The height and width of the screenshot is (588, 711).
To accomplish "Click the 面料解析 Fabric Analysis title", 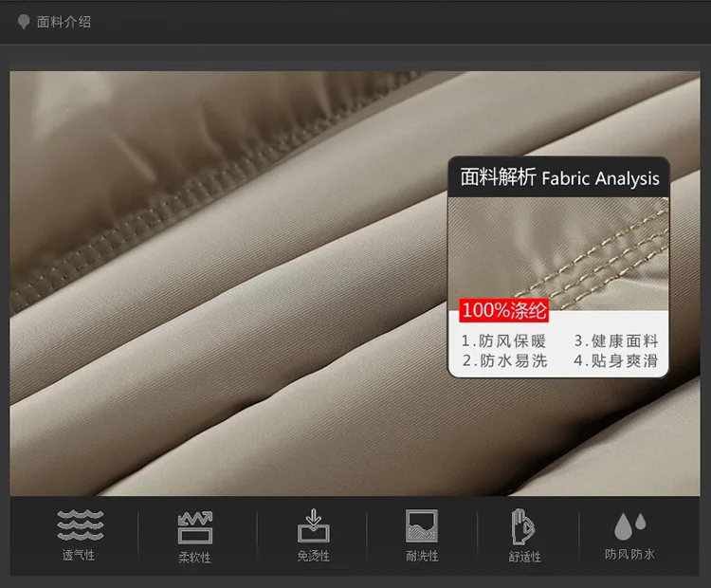I will click(x=559, y=177).
